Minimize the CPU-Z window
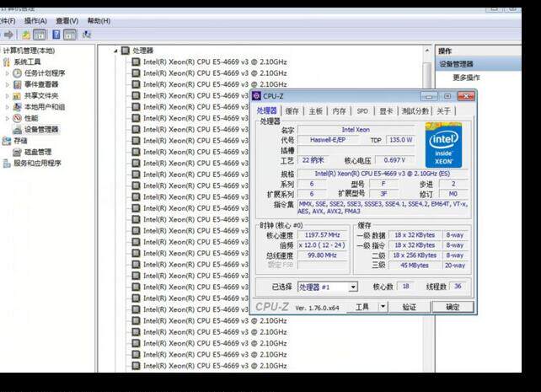Viewport: 541px width, 392px height. (429, 96)
